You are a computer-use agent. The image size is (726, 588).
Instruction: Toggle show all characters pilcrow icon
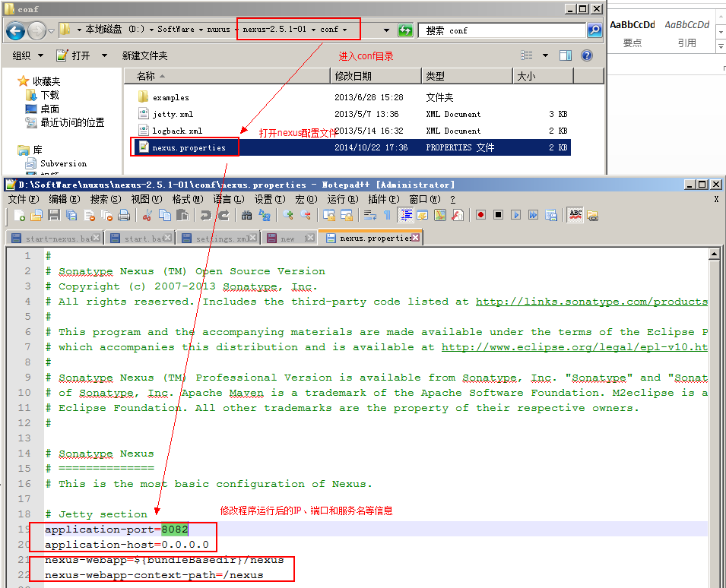[388, 215]
